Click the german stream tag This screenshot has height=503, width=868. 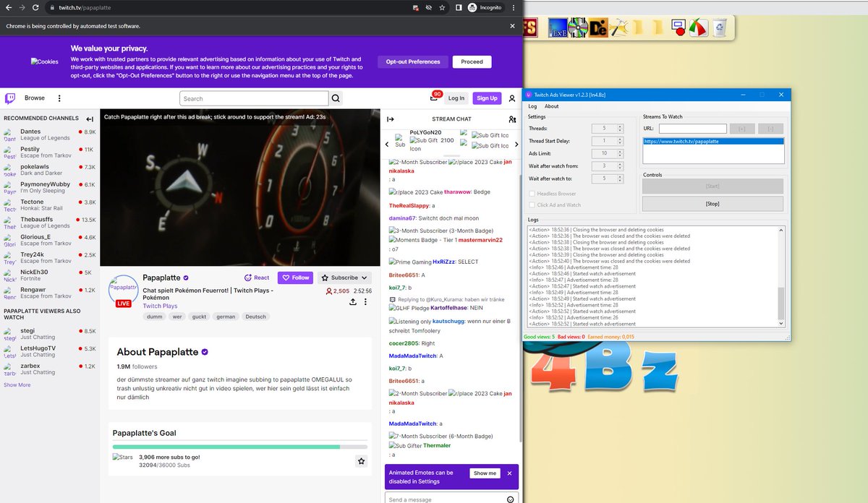226,317
